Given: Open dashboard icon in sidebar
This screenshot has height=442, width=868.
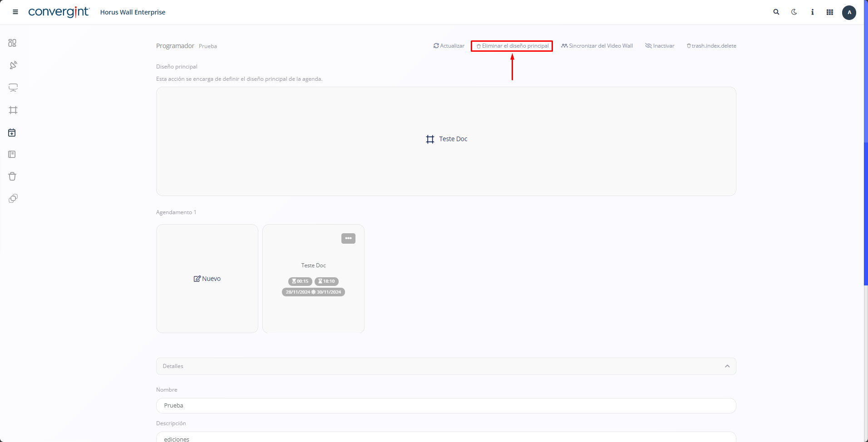Looking at the screenshot, I should [x=12, y=43].
